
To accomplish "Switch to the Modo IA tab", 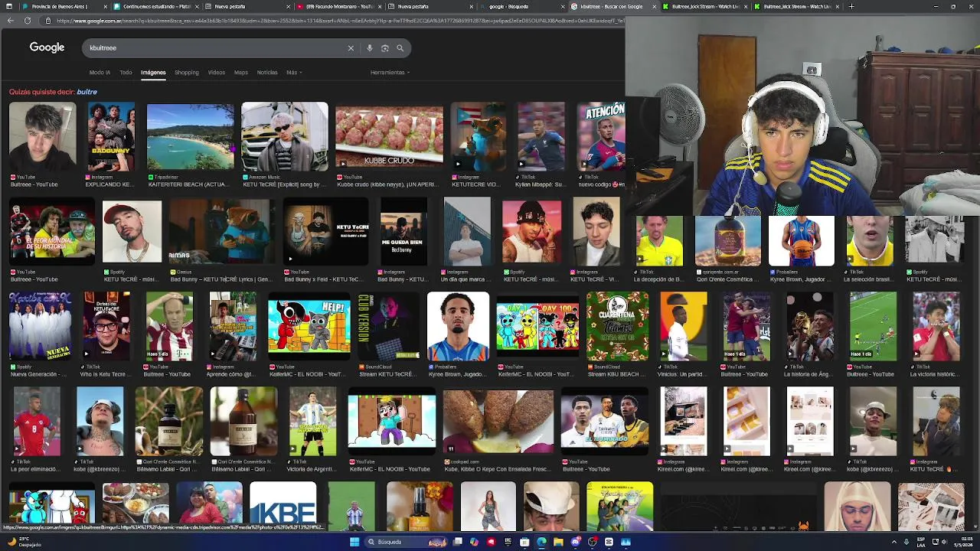I will click(100, 73).
